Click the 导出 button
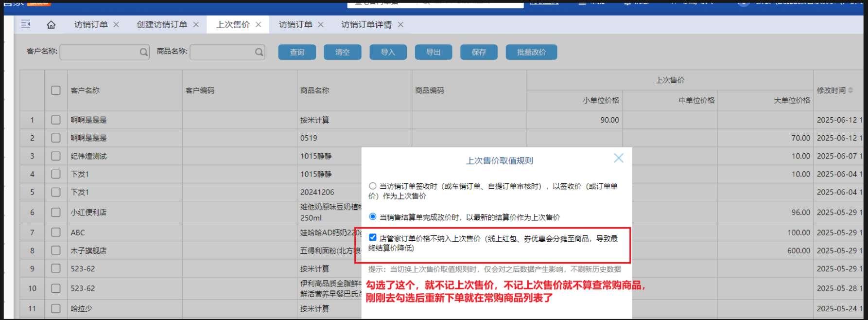Screen dimensions: 868x320 click(433, 52)
